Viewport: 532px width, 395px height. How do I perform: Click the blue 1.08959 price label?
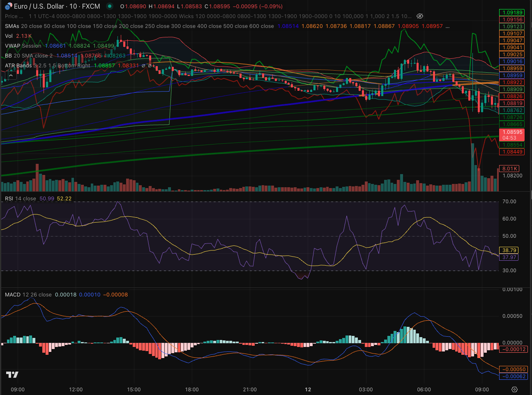click(x=511, y=75)
